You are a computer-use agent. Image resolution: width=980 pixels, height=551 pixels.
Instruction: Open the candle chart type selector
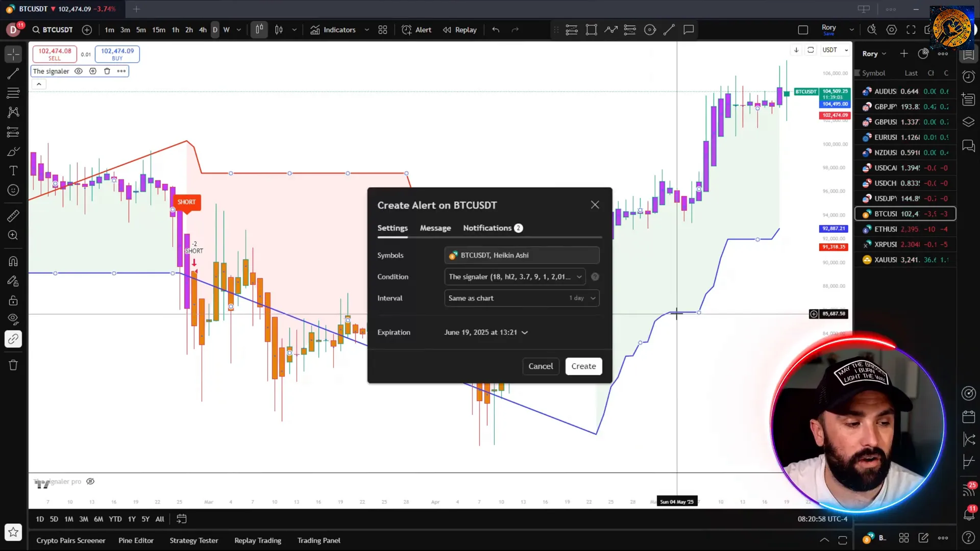(279, 30)
